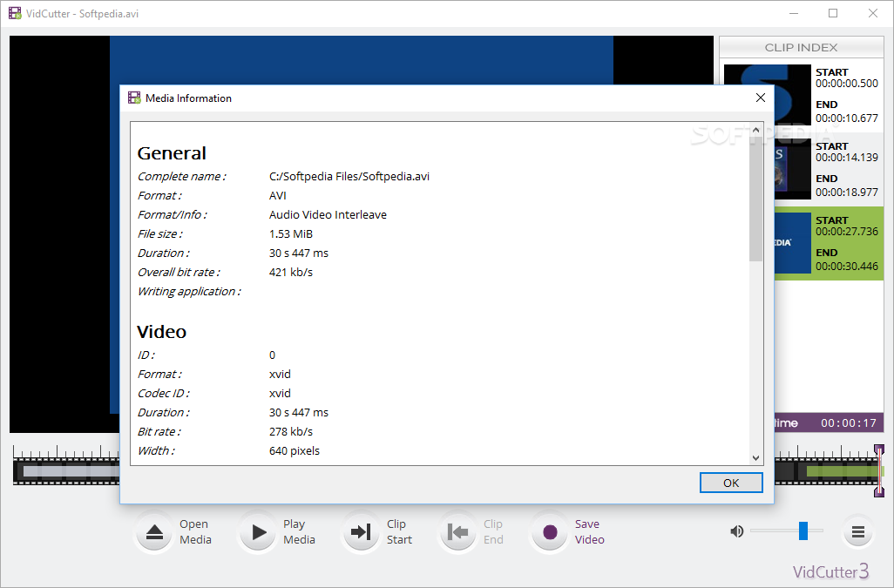Click the 'Writing application' field label
Viewport: 894px width, 588px height.
(x=189, y=291)
